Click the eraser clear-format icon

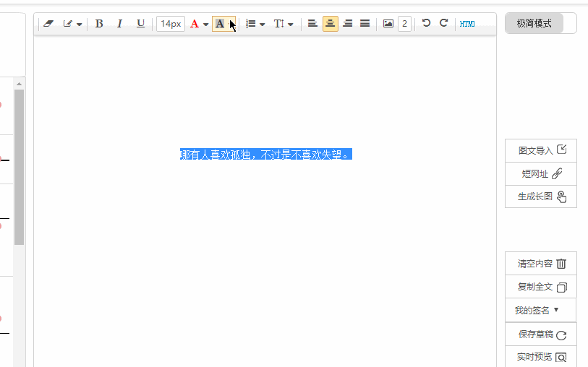(48, 24)
